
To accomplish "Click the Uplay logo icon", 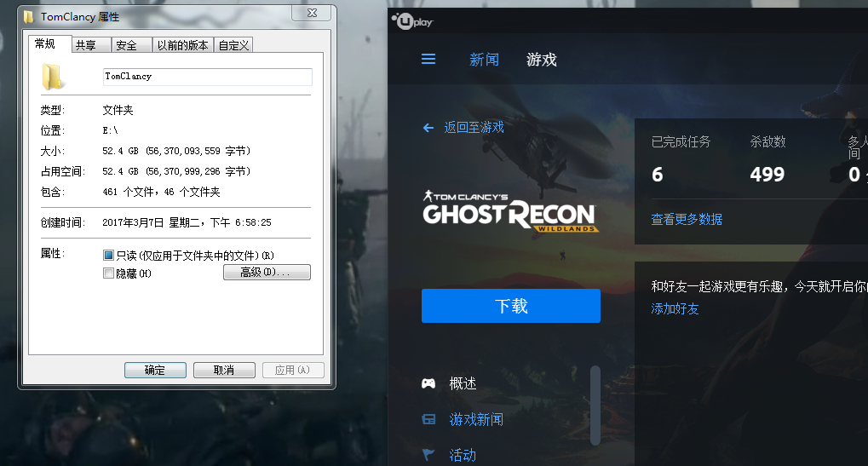I will pyautogui.click(x=412, y=21).
